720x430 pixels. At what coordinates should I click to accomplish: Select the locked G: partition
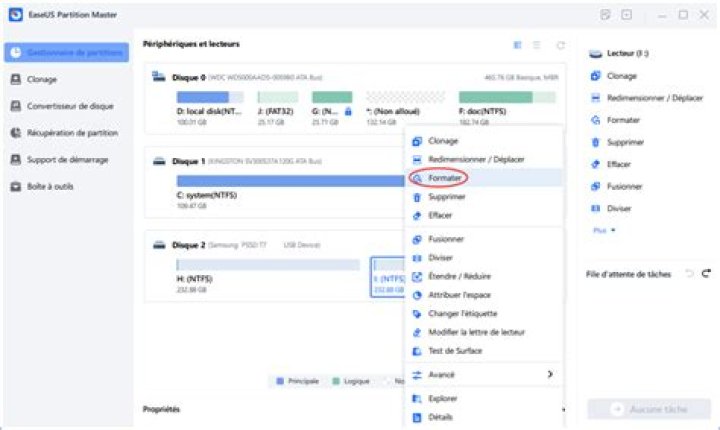click(332, 108)
